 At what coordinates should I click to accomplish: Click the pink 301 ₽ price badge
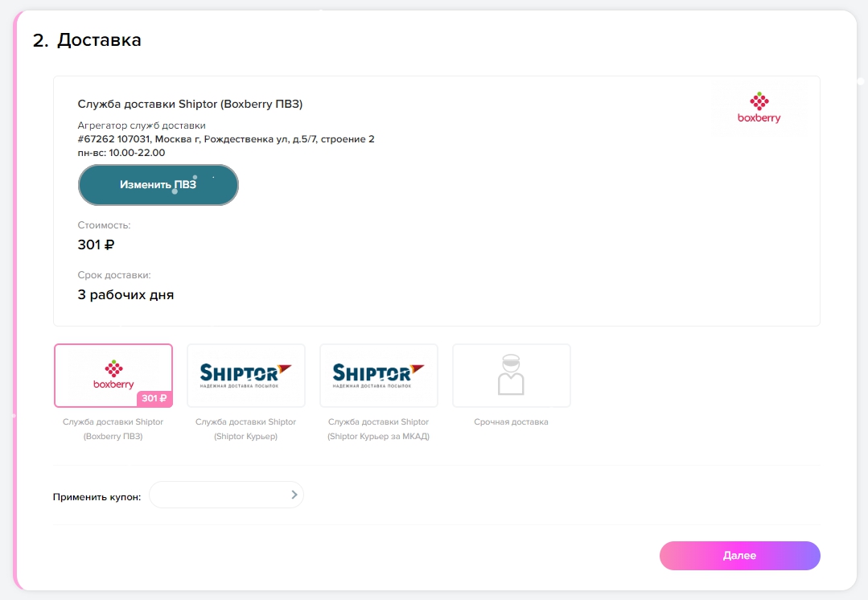tap(154, 398)
